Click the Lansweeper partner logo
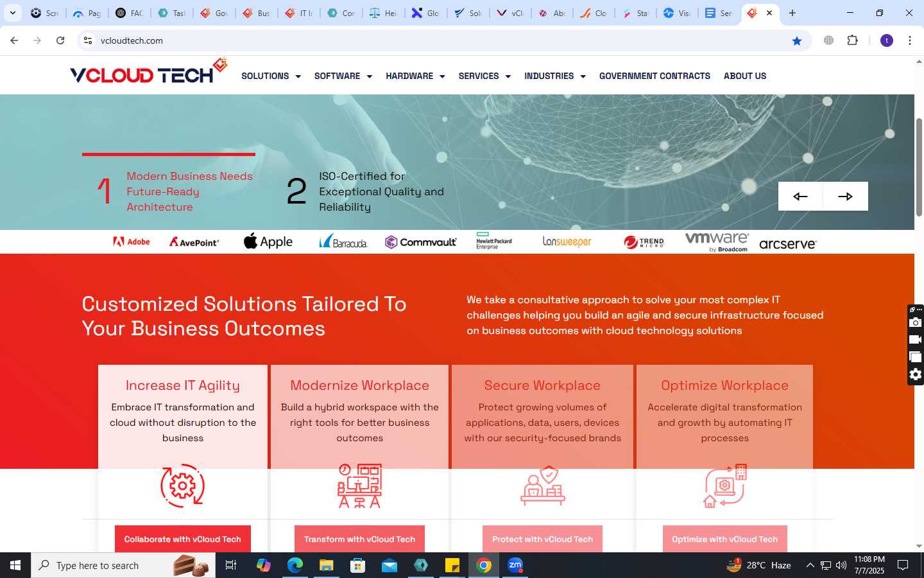Viewport: 924px width, 578px height. pyautogui.click(x=567, y=241)
